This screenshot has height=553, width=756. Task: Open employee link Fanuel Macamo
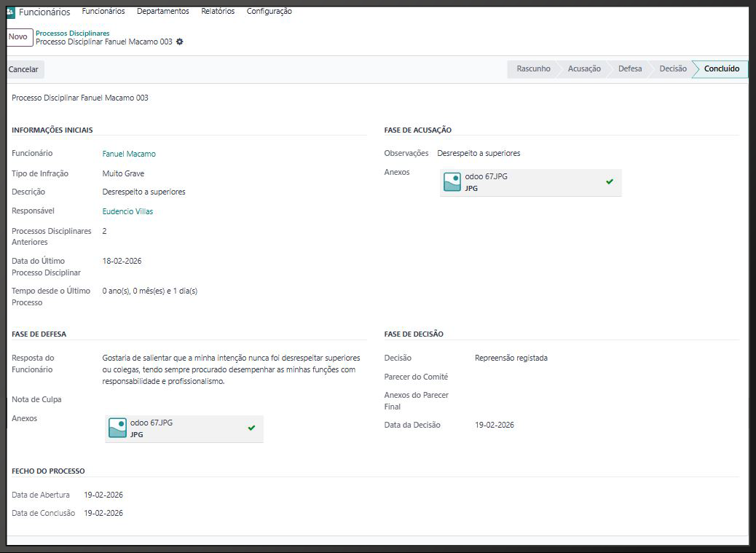pos(129,154)
